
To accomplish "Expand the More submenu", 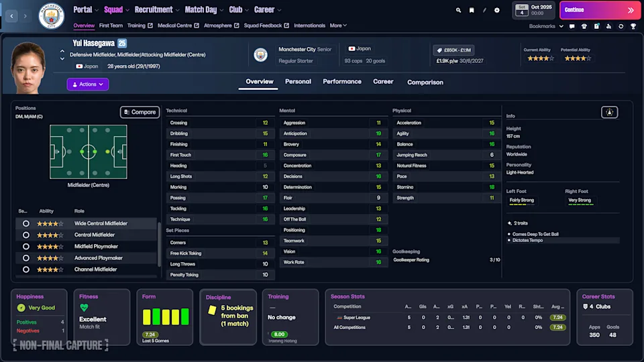I will (338, 25).
